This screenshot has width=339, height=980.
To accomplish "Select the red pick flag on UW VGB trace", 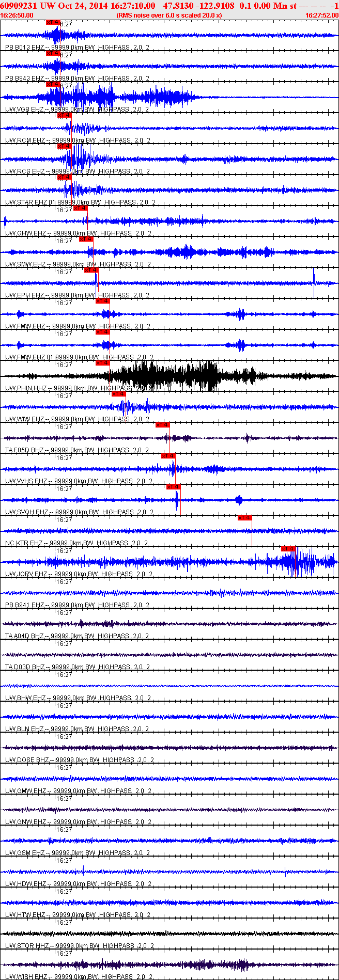I will coord(53,84).
